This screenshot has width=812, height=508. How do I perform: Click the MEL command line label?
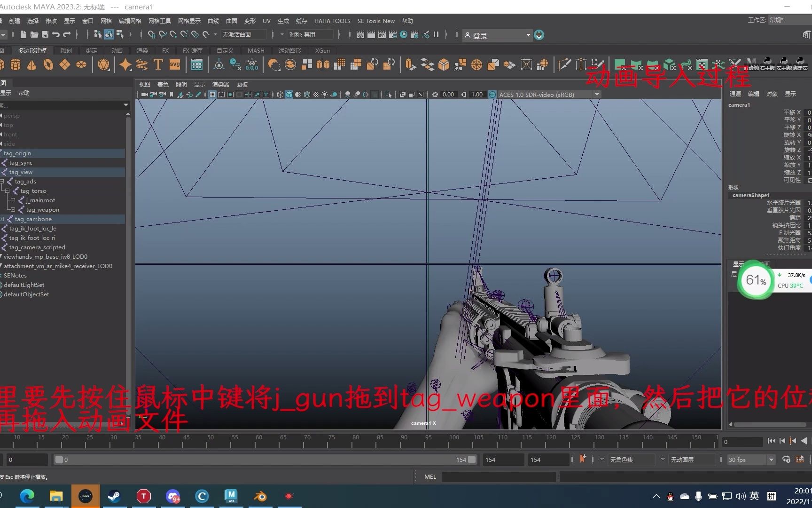point(429,476)
